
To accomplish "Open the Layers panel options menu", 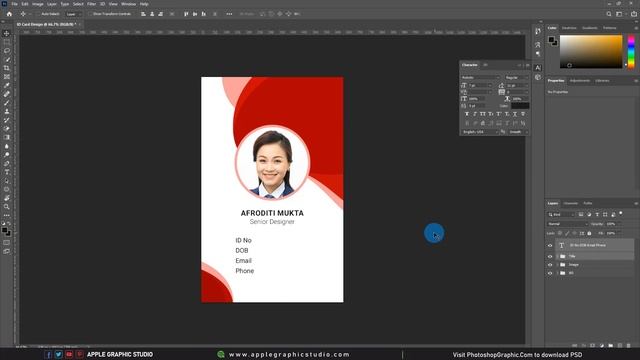I will (x=636, y=203).
